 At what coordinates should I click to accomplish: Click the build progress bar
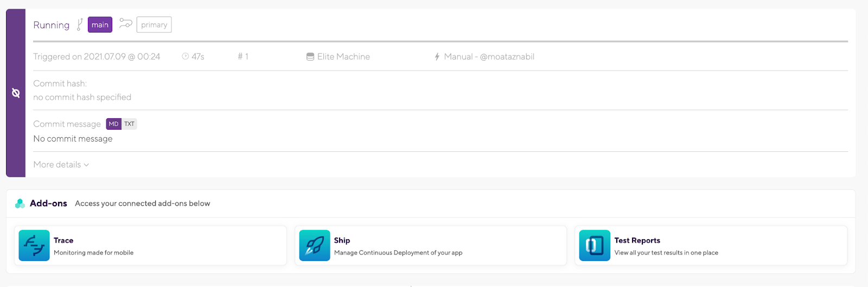point(441,41)
